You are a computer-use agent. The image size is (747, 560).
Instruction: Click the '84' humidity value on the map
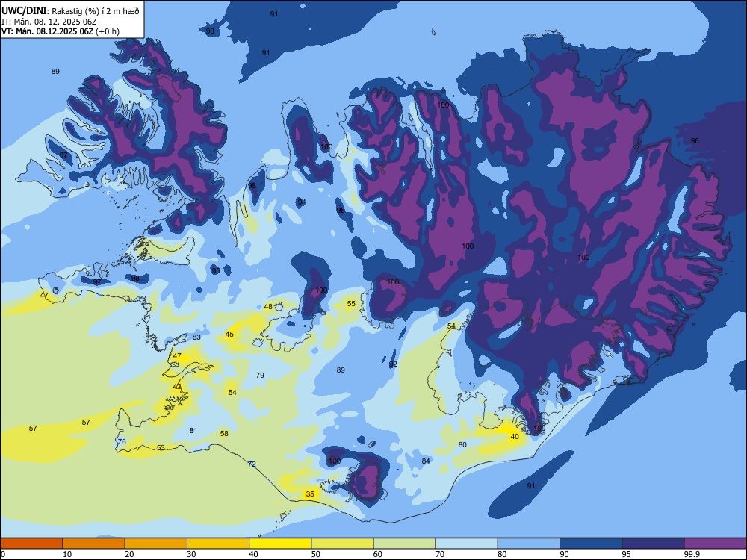coord(426,461)
